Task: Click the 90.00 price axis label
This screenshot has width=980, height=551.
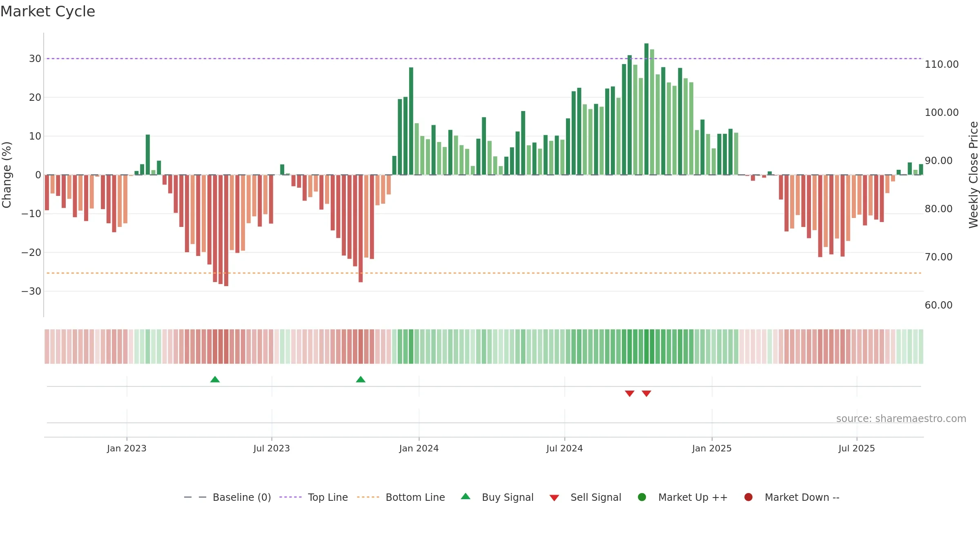Action: pos(939,161)
